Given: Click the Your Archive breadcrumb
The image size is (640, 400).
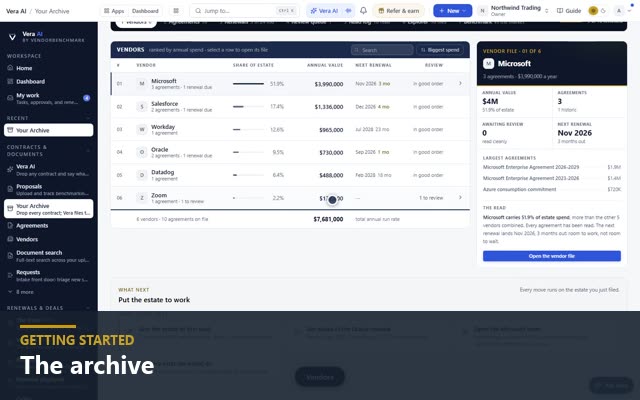Looking at the screenshot, I should tap(52, 11).
